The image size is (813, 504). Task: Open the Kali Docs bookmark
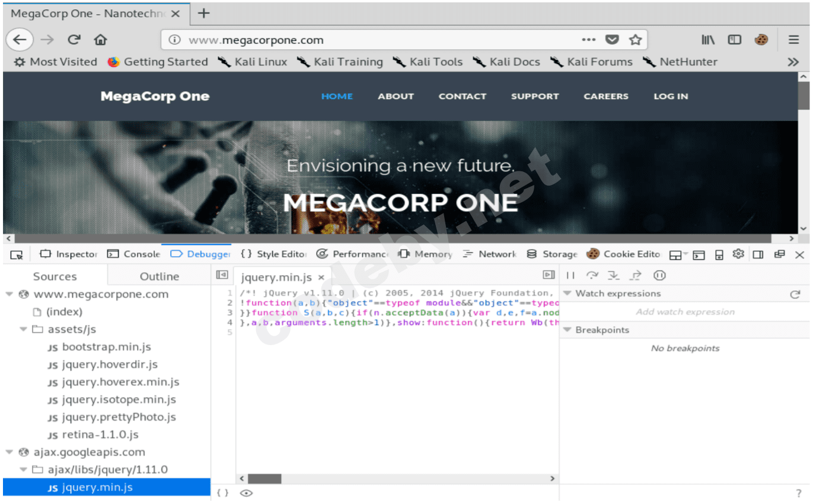click(x=506, y=62)
